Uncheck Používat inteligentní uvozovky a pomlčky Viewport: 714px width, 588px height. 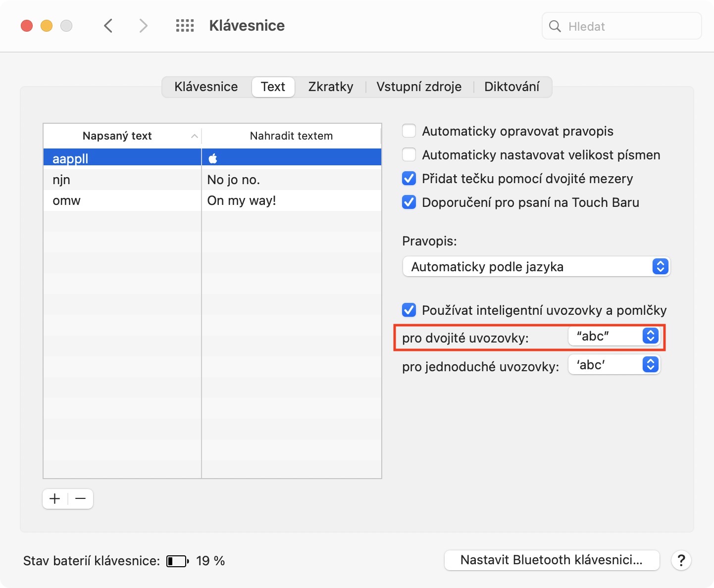pyautogui.click(x=409, y=310)
